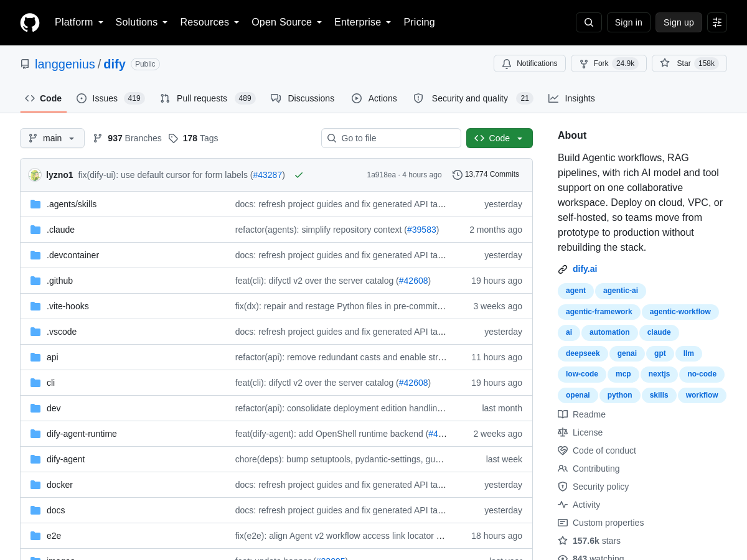
Task: Click the Notifications button
Action: [530, 63]
